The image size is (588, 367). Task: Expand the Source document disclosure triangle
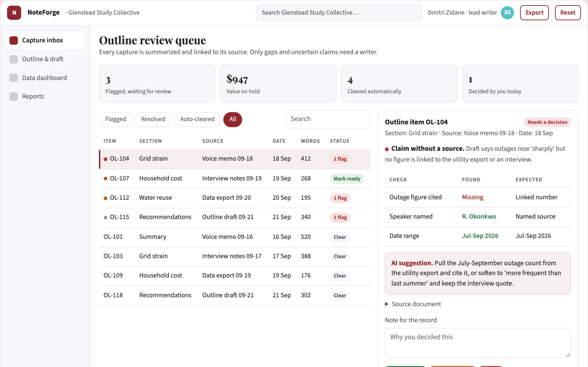pyautogui.click(x=387, y=304)
